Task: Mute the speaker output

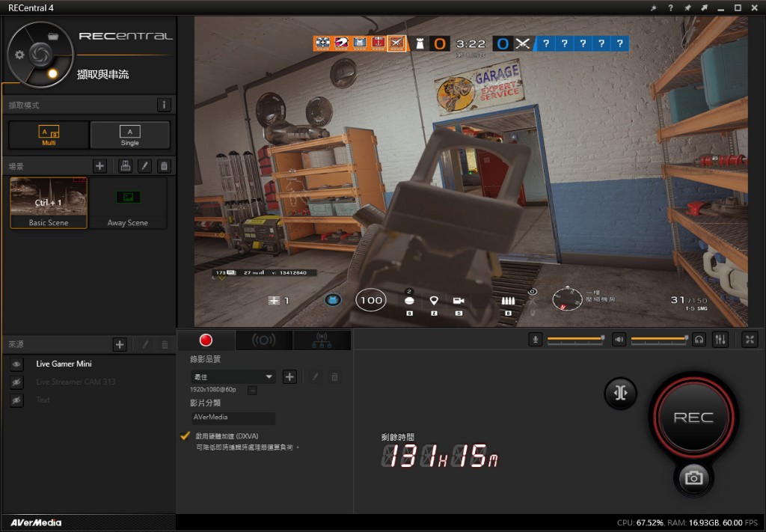Action: [619, 340]
